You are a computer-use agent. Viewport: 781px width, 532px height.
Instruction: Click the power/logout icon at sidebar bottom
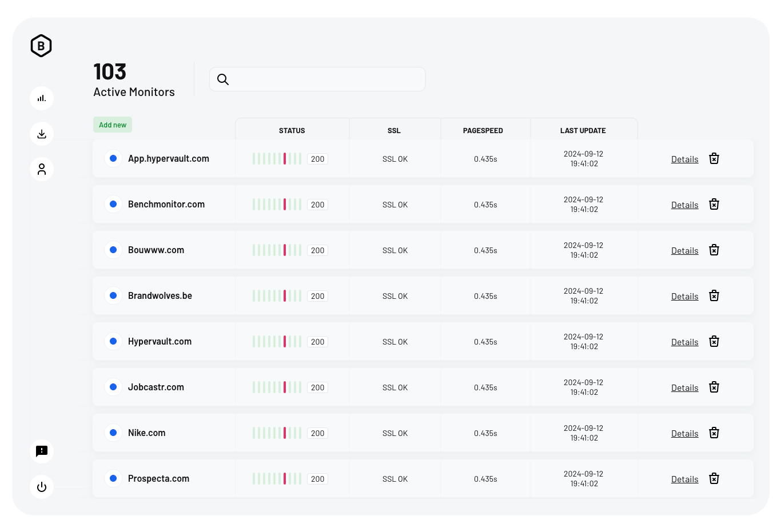tap(41, 487)
